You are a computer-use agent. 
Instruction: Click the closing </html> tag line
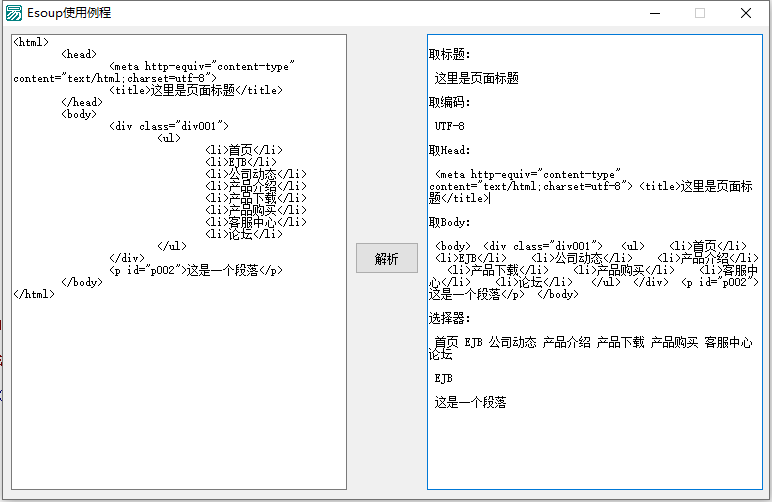pos(34,294)
